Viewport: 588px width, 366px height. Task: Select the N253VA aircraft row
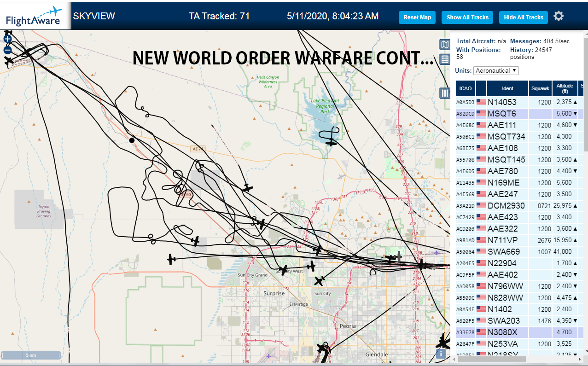(x=519, y=344)
